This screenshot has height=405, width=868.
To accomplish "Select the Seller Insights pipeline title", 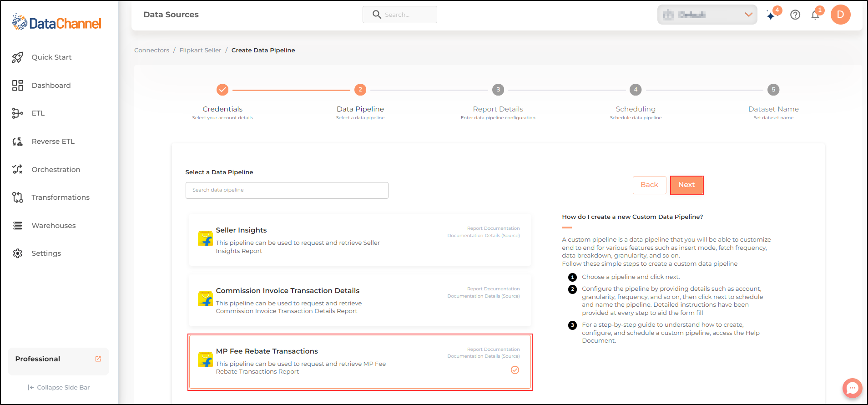I will click(x=241, y=230).
